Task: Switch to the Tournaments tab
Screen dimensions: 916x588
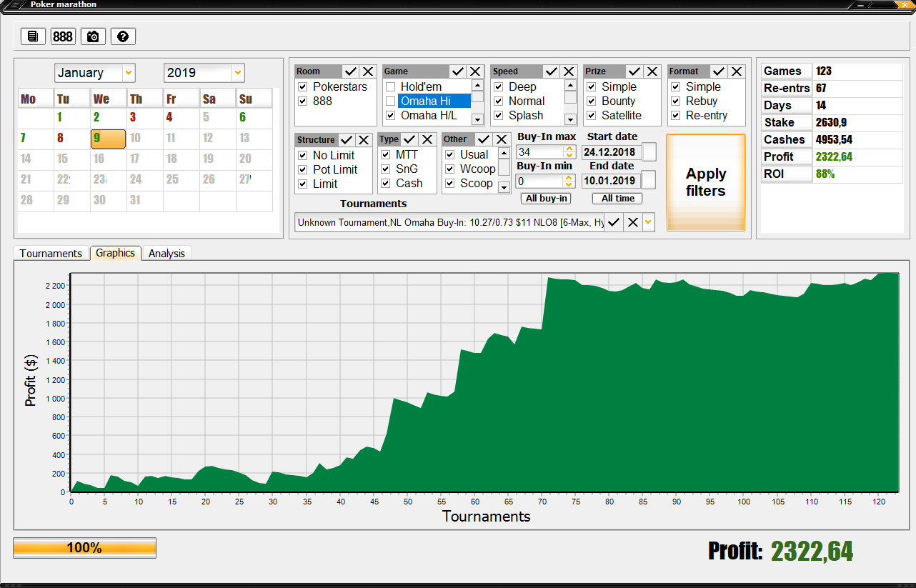Action: coord(51,254)
